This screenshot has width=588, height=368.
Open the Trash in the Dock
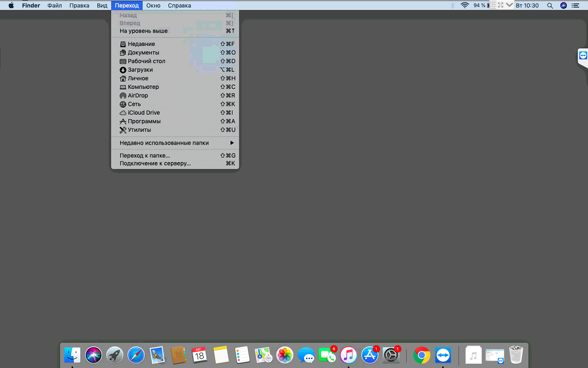tap(516, 355)
